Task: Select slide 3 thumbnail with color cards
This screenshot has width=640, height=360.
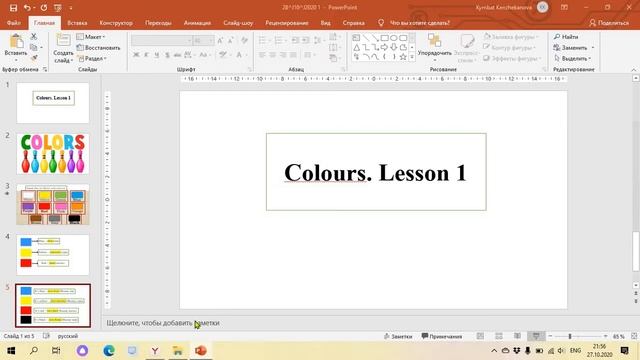Action: 53,204
